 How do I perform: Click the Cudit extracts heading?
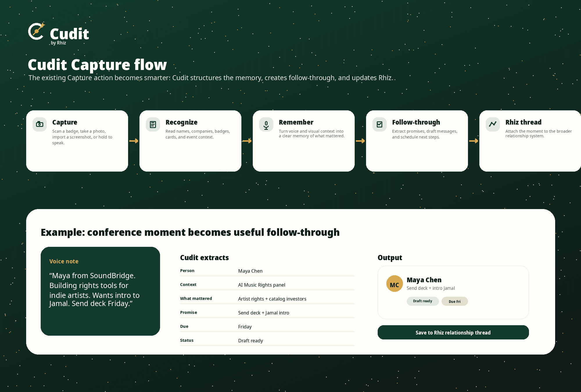pyautogui.click(x=205, y=258)
